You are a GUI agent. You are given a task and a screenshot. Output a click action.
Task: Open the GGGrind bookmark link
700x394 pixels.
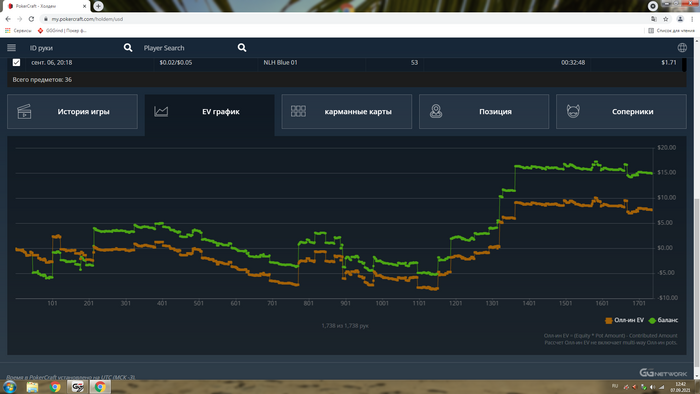[x=62, y=31]
